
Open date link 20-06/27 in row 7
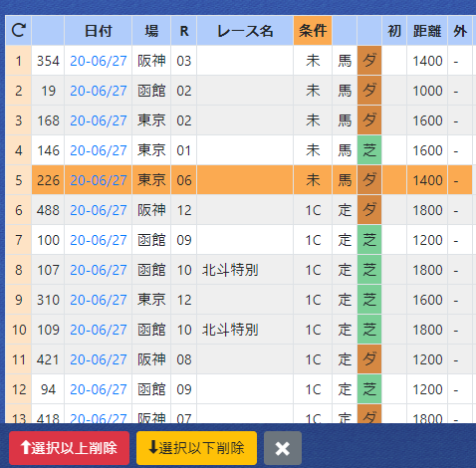click(x=99, y=240)
